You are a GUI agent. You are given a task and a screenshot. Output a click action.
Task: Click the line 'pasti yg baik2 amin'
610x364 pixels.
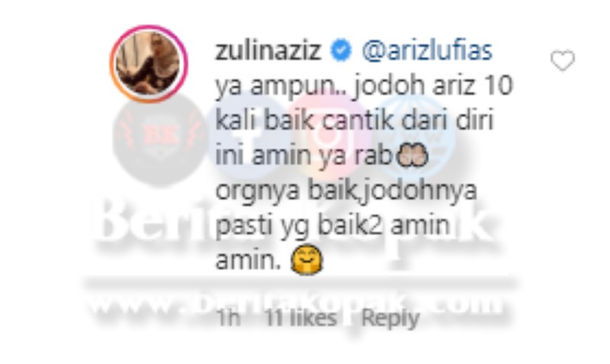click(x=332, y=225)
